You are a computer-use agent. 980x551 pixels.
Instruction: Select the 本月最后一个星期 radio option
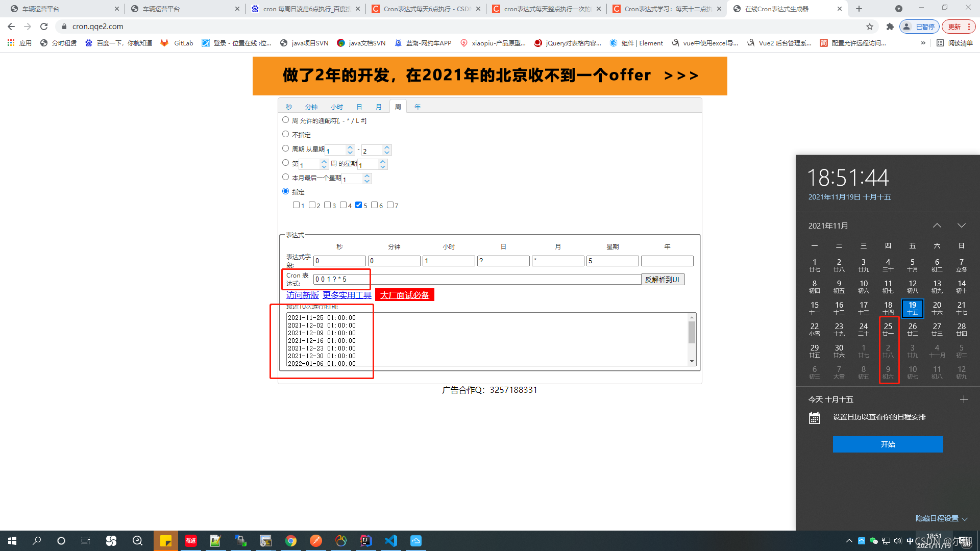pyautogui.click(x=286, y=177)
